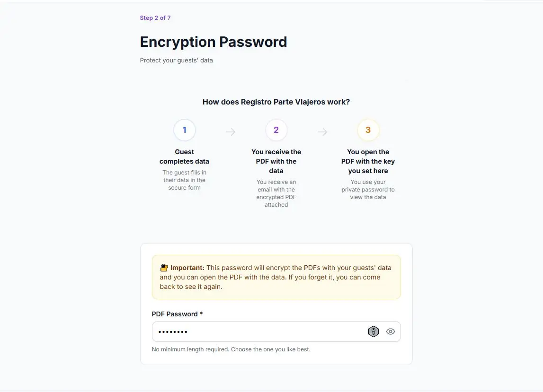Click the "PDF Password *" field label
This screenshot has height=392, width=543.
177,314
